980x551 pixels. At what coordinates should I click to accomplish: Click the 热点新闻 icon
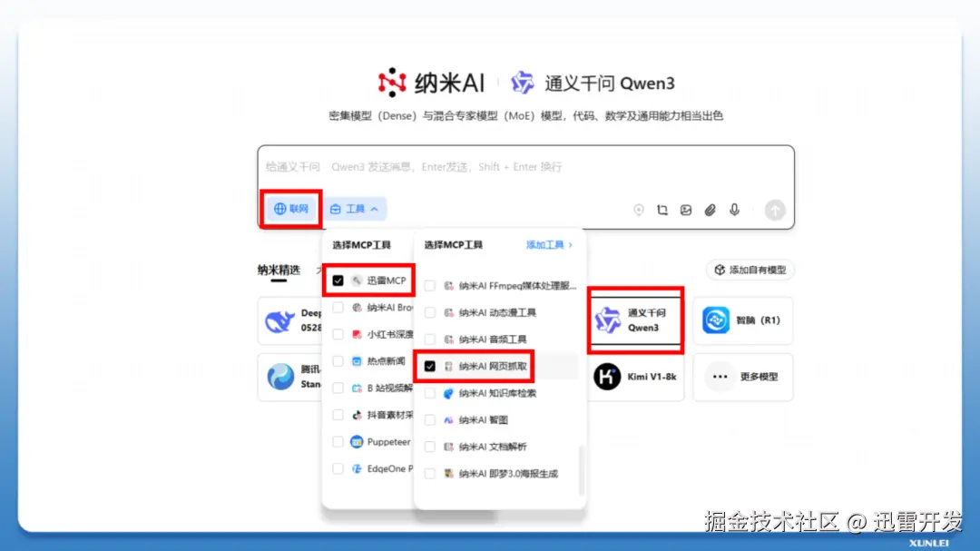coord(357,361)
